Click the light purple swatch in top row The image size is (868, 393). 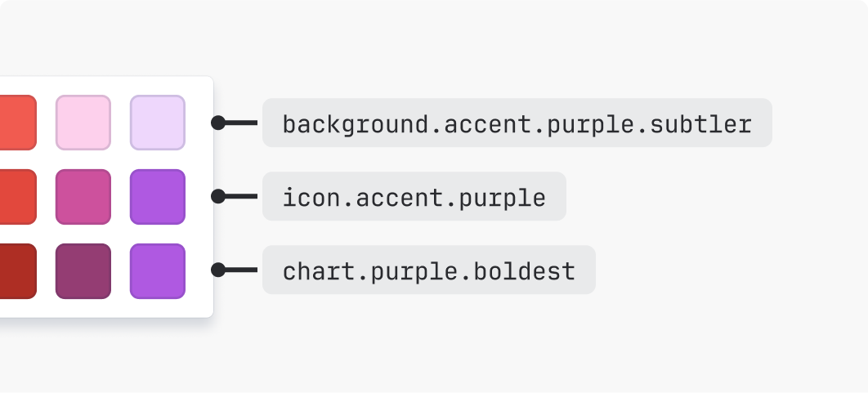pyautogui.click(x=158, y=123)
